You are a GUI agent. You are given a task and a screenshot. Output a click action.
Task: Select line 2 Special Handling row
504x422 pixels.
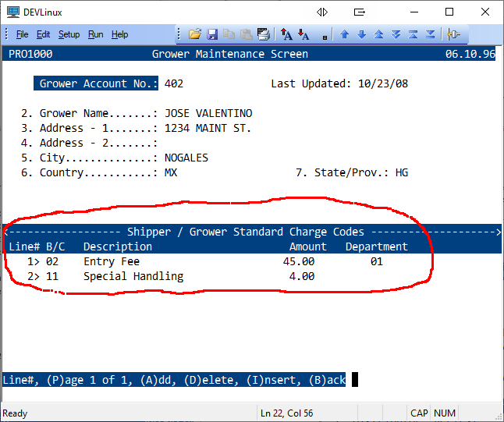[171, 276]
